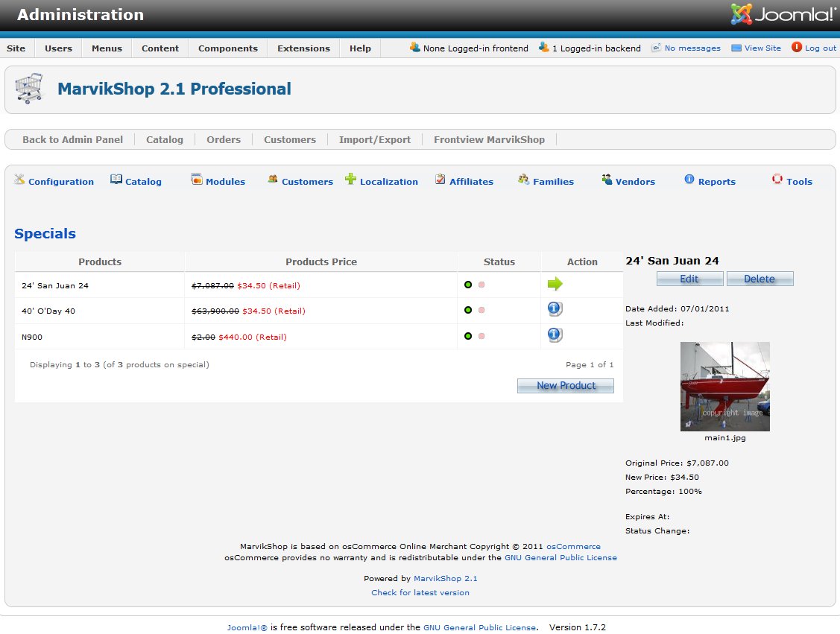Open the Users menu
This screenshot has height=634, width=840.
coord(58,48)
